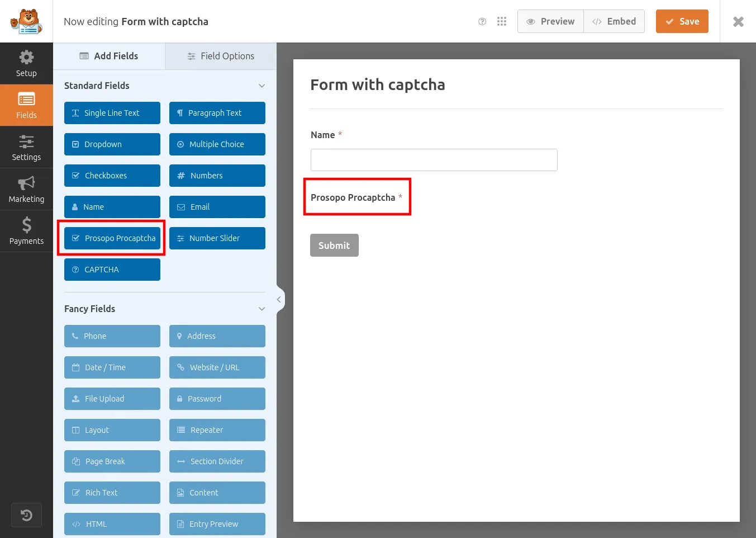The height and width of the screenshot is (538, 756).
Task: Open the Marketing megaphone section
Action: [26, 190]
